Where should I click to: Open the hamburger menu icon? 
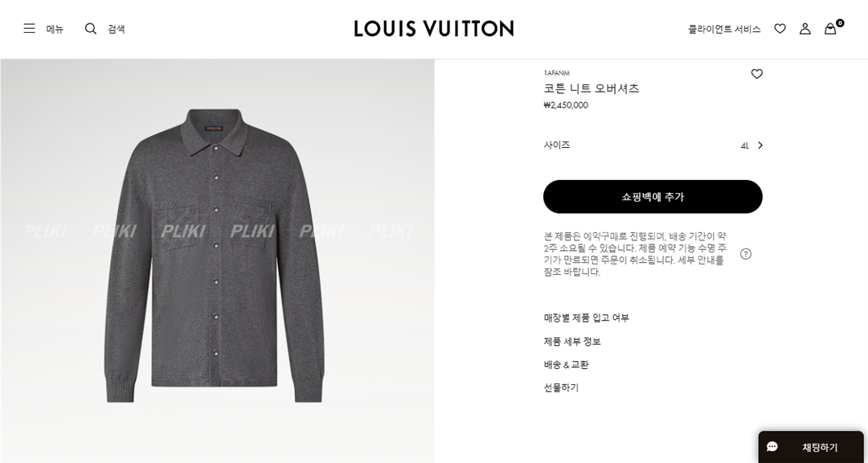(30, 28)
